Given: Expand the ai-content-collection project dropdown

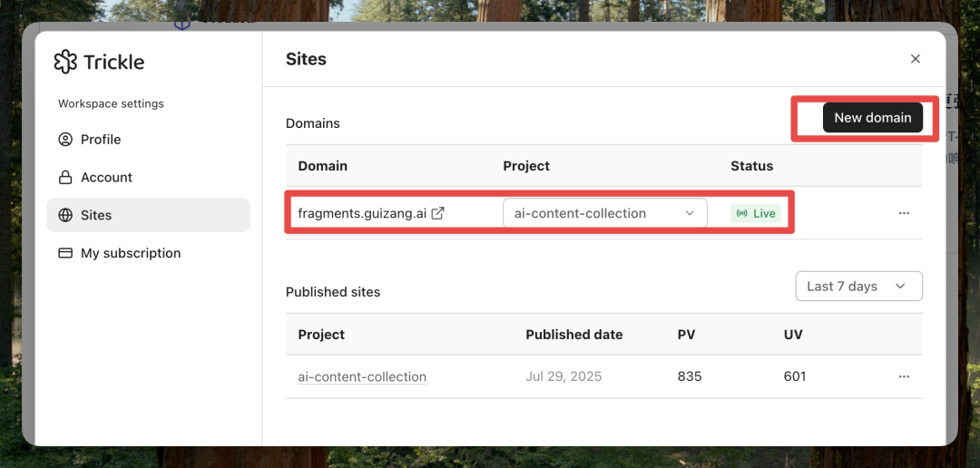Looking at the screenshot, I should point(605,213).
